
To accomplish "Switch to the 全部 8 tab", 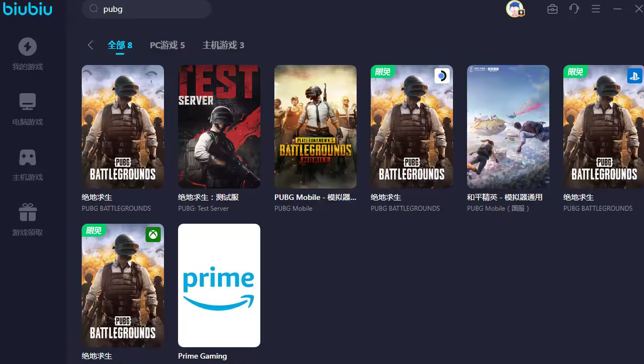I will [x=120, y=45].
